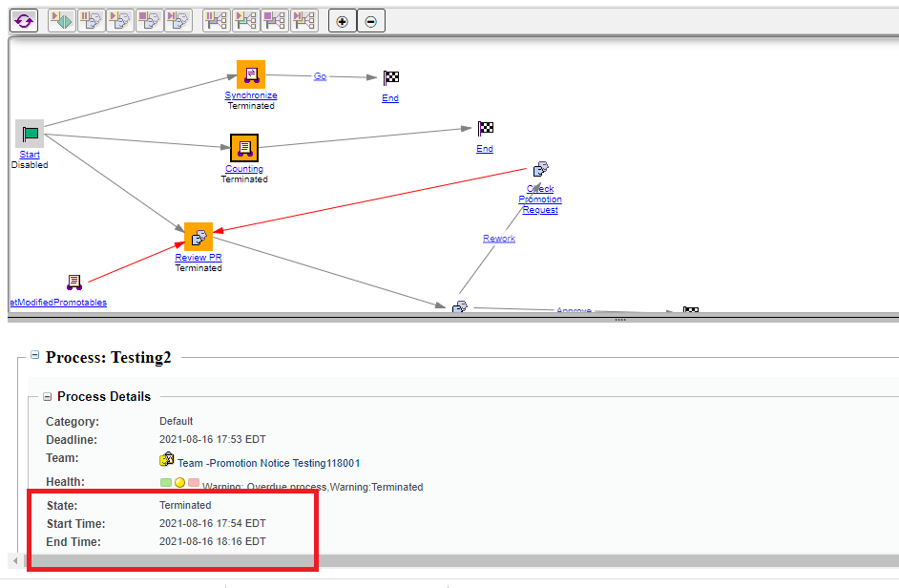The image size is (899, 588).
Task: Click the Counting robot activity icon
Action: click(x=243, y=148)
